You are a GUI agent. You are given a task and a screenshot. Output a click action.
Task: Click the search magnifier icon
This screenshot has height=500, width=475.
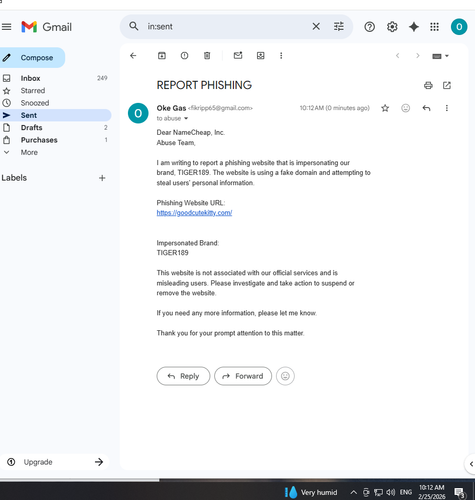tap(134, 26)
